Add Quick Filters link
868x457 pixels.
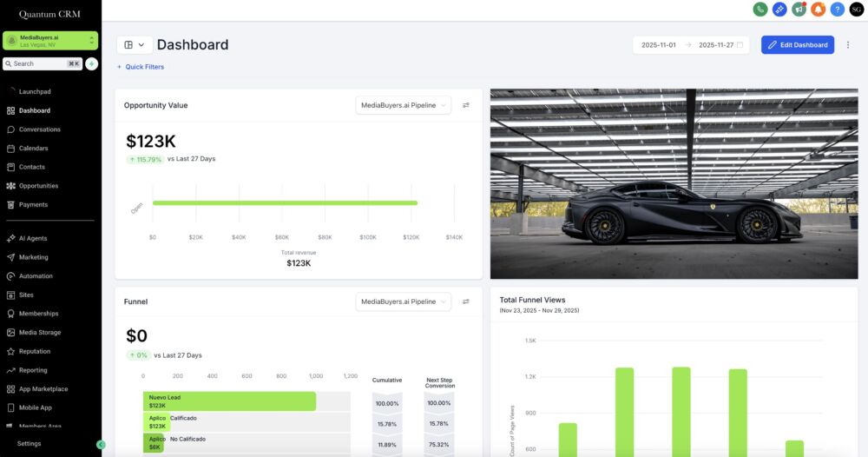[141, 67]
